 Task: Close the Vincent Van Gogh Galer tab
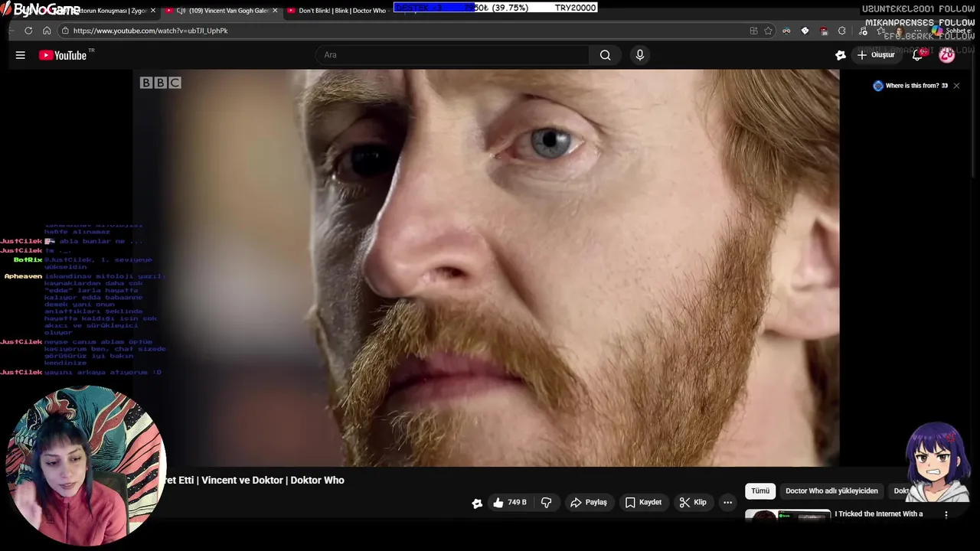[275, 11]
